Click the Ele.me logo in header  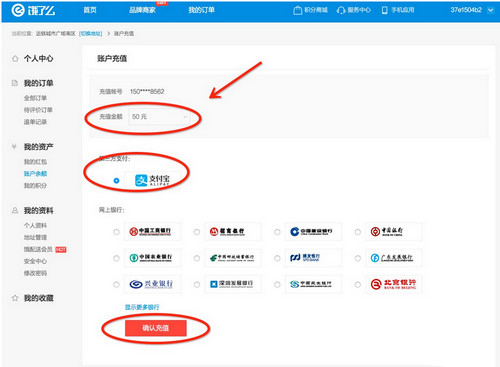point(33,10)
